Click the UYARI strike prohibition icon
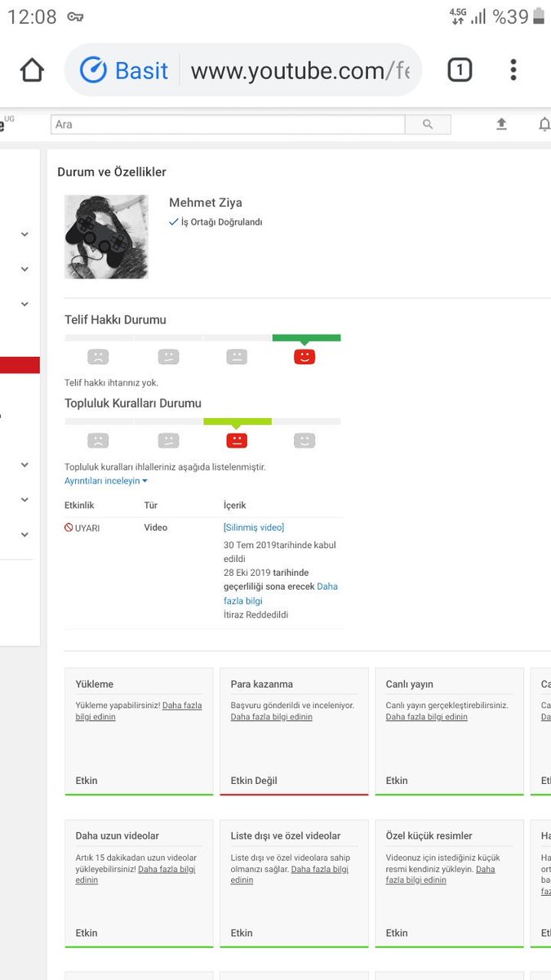551x980 pixels. click(x=69, y=528)
